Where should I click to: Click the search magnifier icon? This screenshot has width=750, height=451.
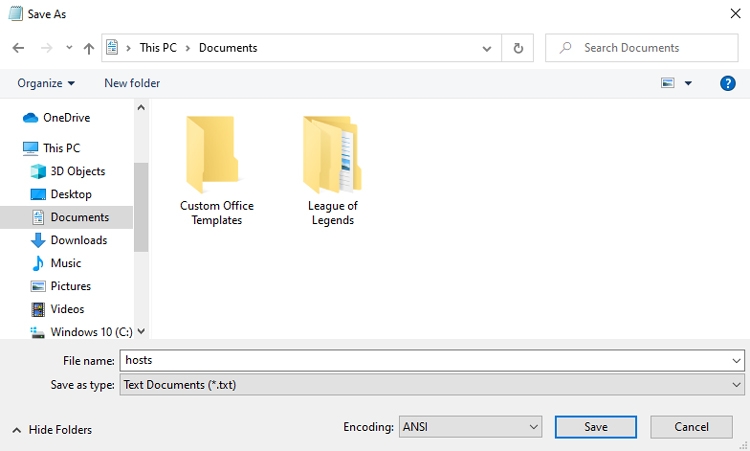pos(565,47)
